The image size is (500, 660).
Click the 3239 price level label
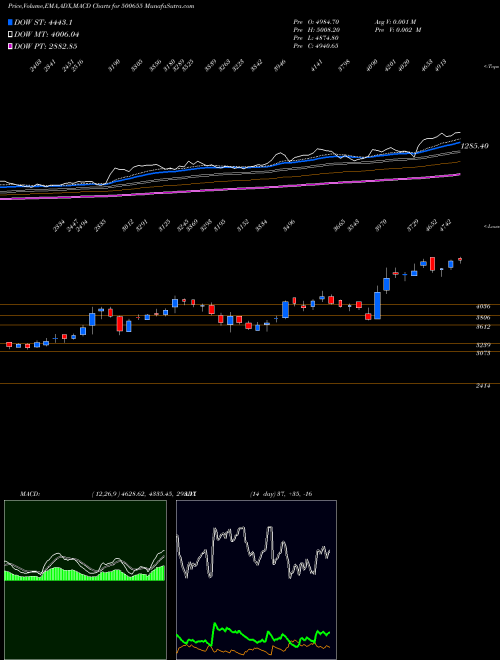pos(483,345)
